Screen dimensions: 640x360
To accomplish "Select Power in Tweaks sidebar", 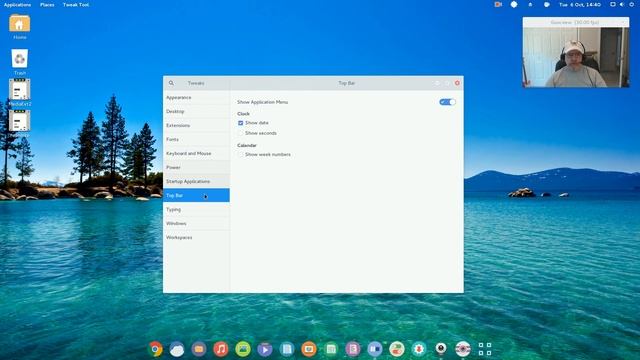I will (x=196, y=167).
